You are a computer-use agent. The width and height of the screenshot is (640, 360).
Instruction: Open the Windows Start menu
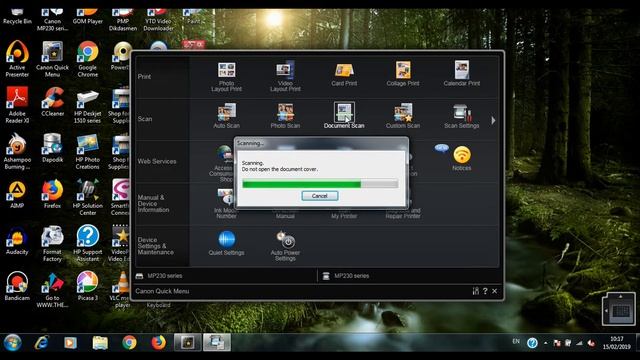pyautogui.click(x=13, y=342)
